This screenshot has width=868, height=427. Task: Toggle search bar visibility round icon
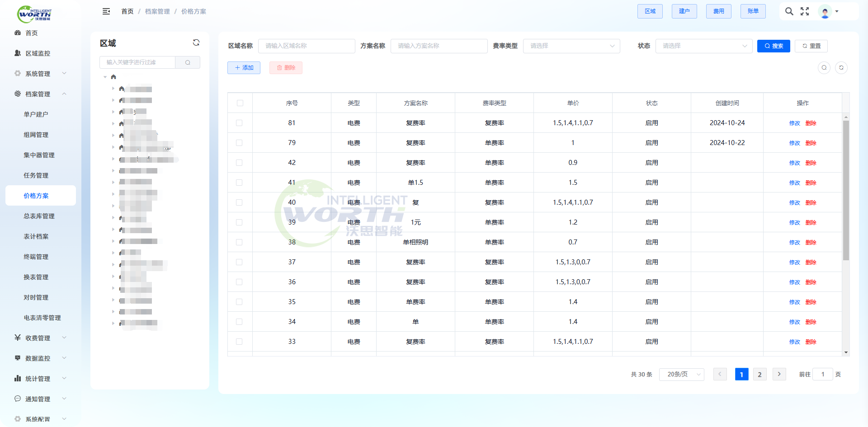point(824,68)
